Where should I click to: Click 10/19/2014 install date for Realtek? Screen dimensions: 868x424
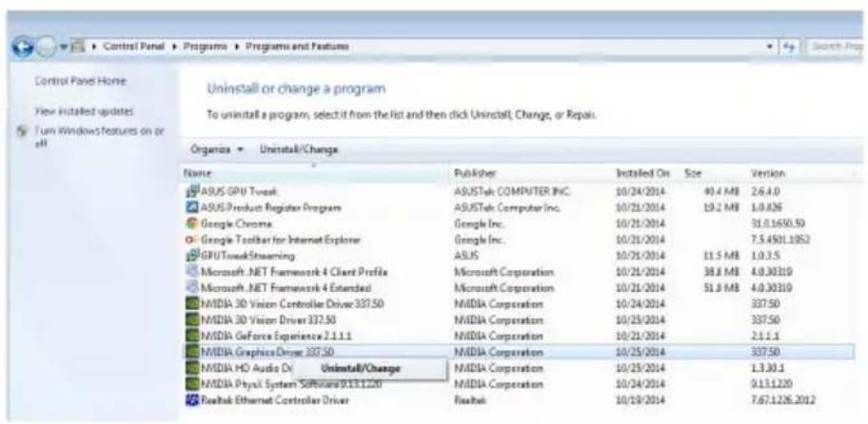[641, 400]
